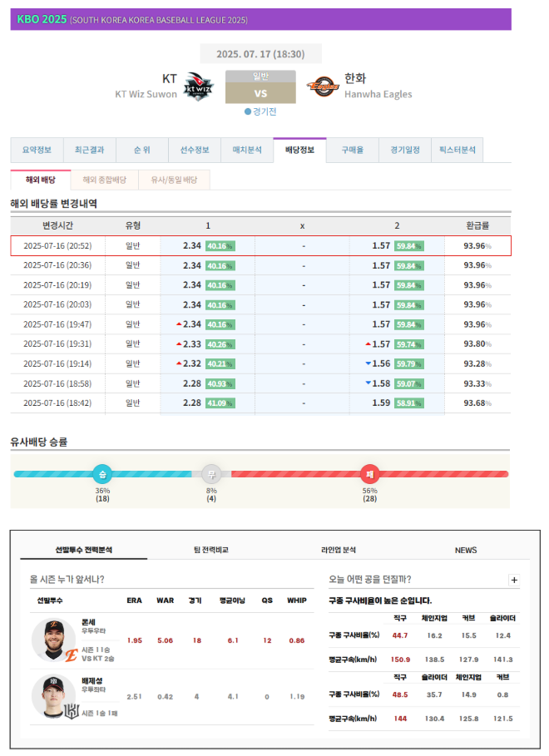This screenshot has height=756, width=549.
Task: Switch to 팀 전력비교 tab
Action: tap(210, 550)
